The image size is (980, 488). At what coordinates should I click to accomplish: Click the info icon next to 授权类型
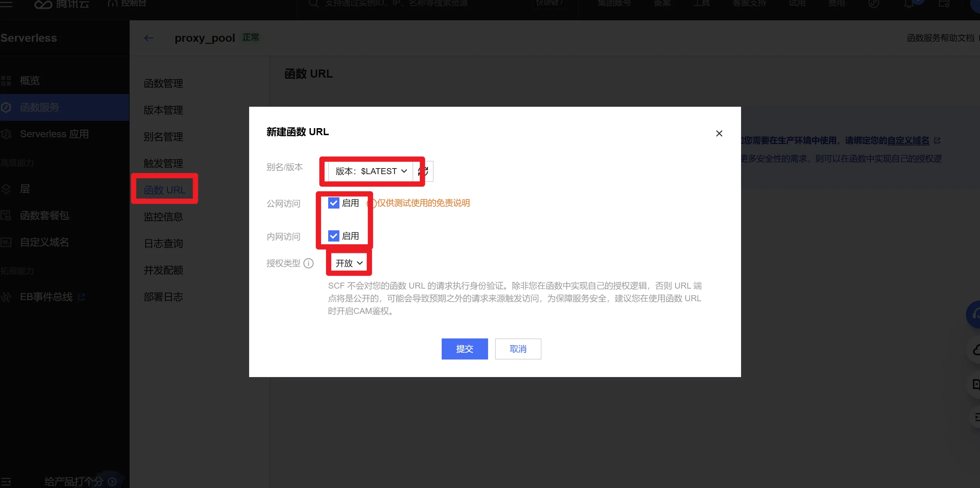click(x=309, y=263)
